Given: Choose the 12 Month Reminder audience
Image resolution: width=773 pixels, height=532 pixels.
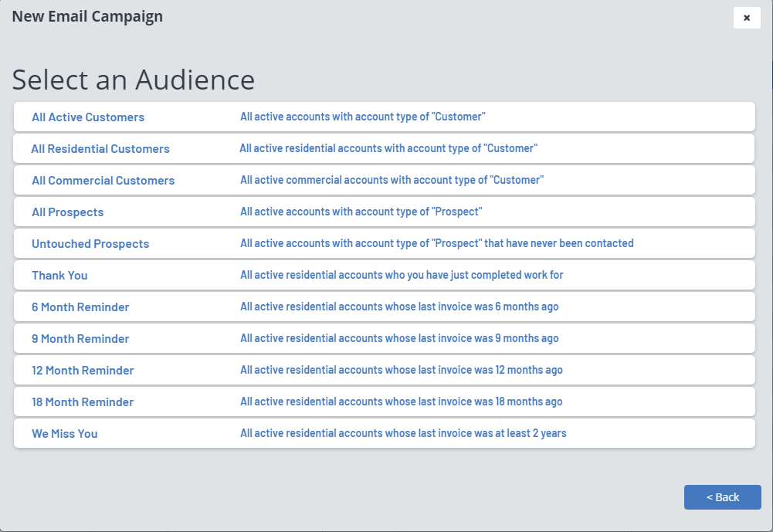Looking at the screenshot, I should (x=83, y=371).
